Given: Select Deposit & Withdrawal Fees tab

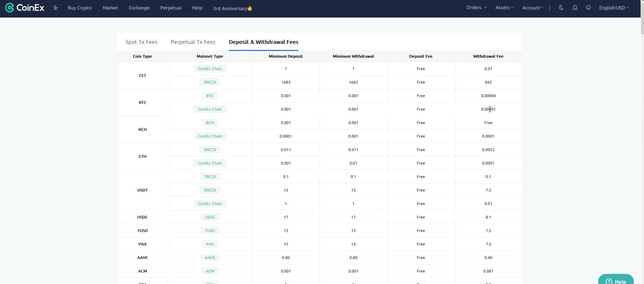Looking at the screenshot, I should [x=263, y=42].
